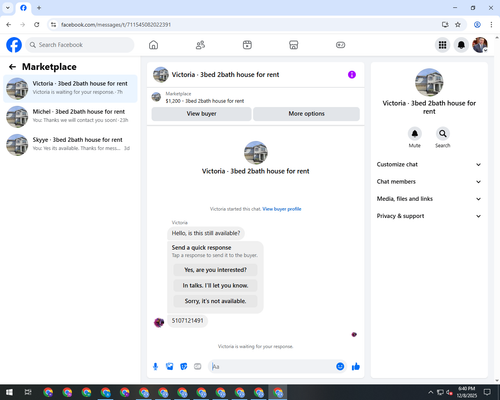Open the View buyer profile link
Viewport: 500px width, 400px height.
click(282, 209)
